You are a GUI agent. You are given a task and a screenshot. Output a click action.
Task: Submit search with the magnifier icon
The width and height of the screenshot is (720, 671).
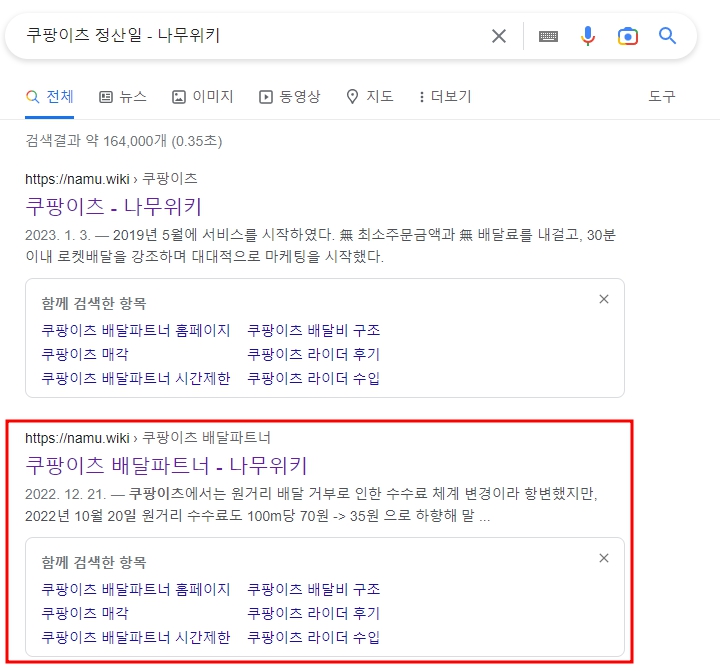(x=667, y=35)
